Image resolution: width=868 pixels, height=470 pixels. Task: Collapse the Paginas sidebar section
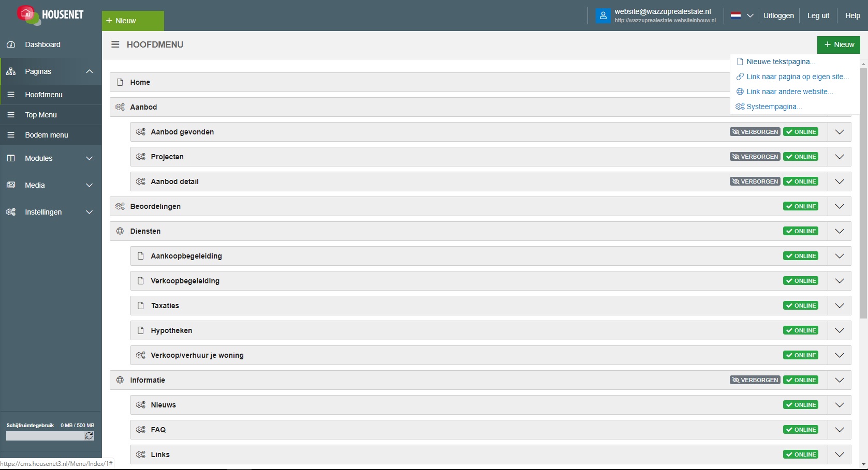click(89, 71)
